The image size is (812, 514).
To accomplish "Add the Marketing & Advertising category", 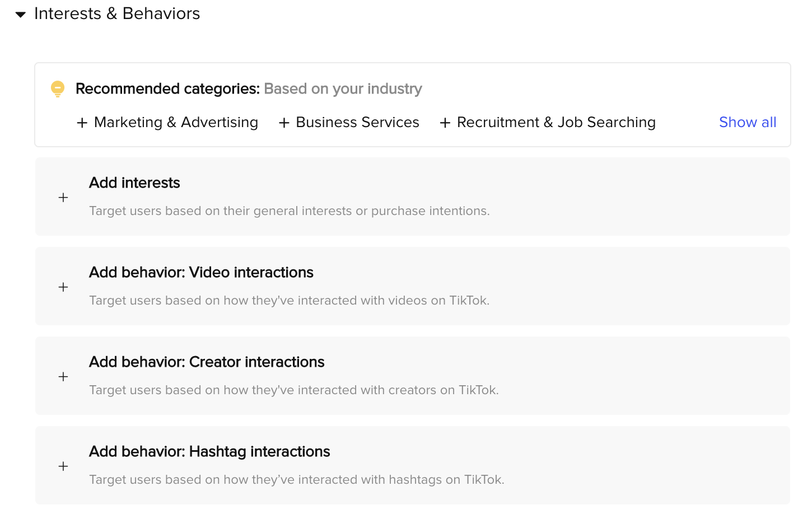I will coord(167,123).
